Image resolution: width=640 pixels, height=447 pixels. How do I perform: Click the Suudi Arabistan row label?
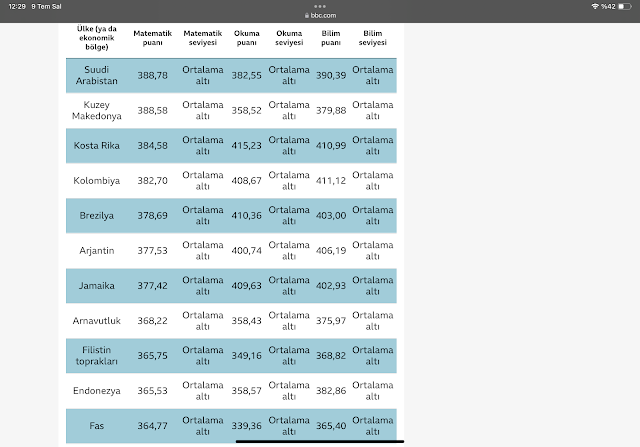point(97,75)
